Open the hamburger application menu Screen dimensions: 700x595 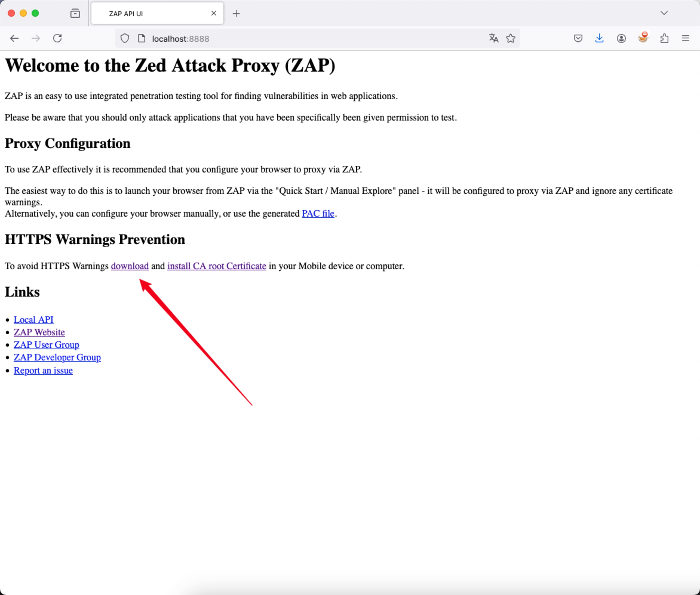(685, 38)
